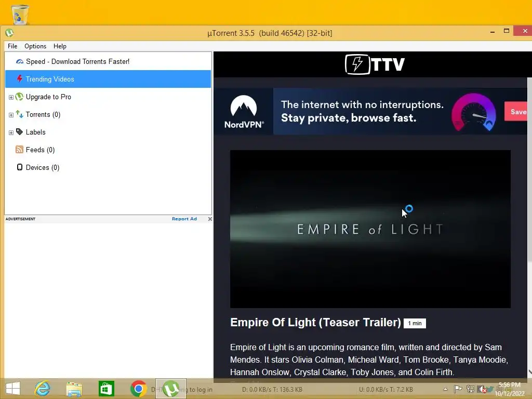532x399 pixels.
Task: Expand the Torrents (0) node
Action: click(11, 115)
